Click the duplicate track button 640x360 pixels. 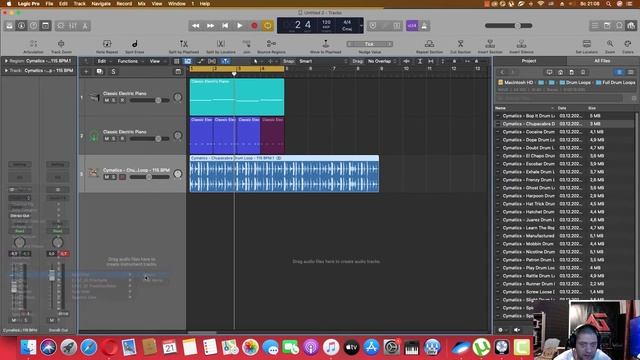click(100, 71)
